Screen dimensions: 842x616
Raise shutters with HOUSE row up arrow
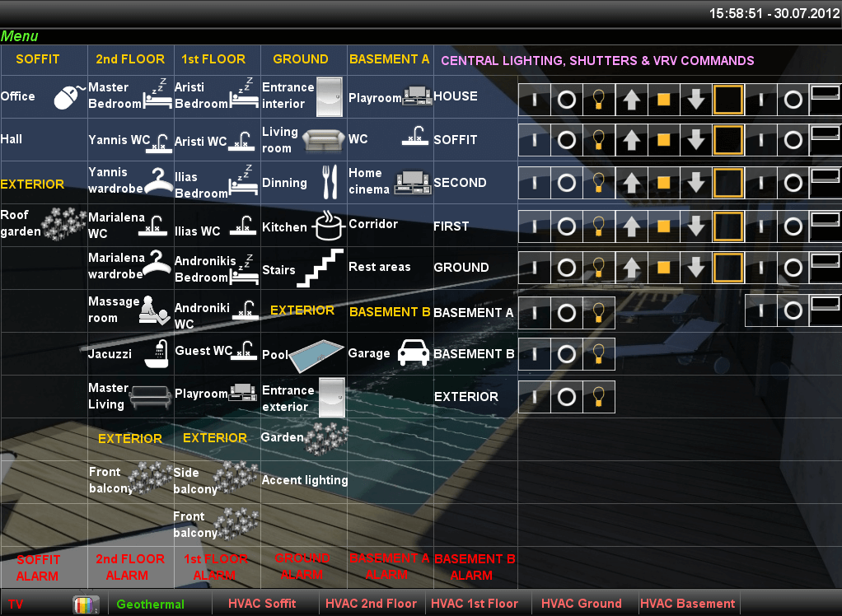point(631,100)
